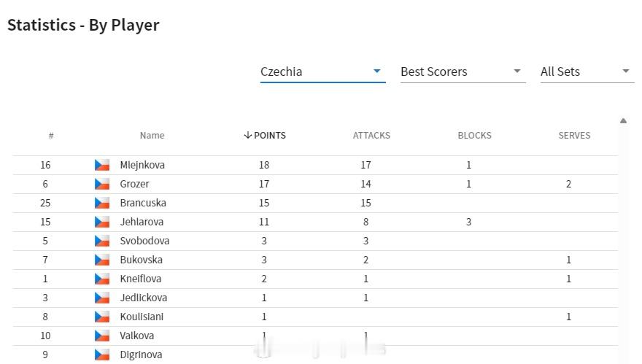Screen dimensions: 642x364
Task: Select player name Valkova
Action: pos(136,336)
